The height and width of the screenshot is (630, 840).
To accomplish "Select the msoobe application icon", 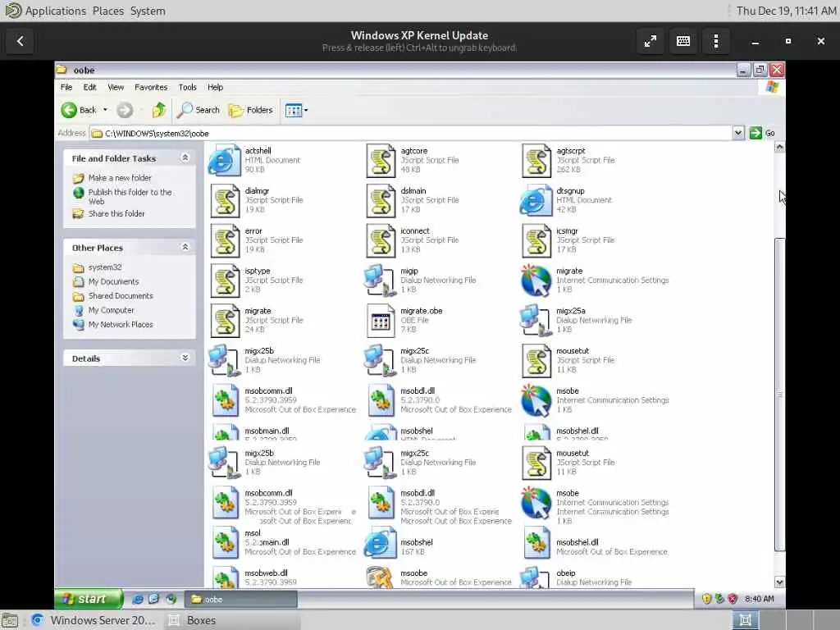I will pos(381,577).
